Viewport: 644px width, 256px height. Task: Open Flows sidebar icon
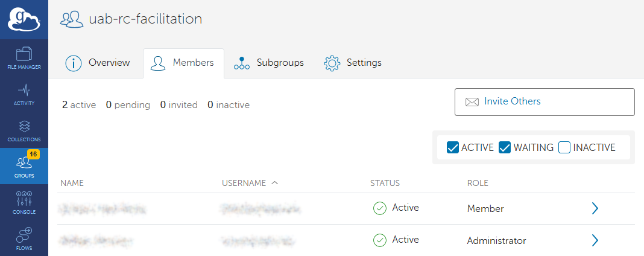tap(24, 238)
